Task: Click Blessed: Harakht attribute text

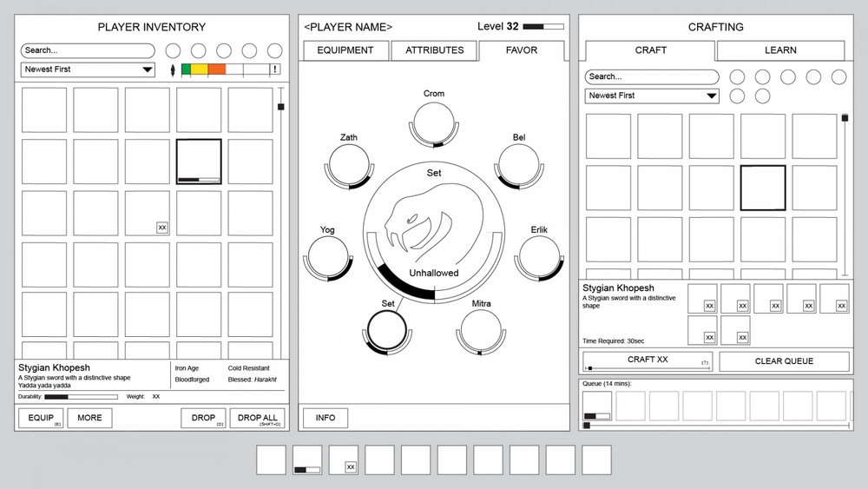Action: [x=252, y=380]
